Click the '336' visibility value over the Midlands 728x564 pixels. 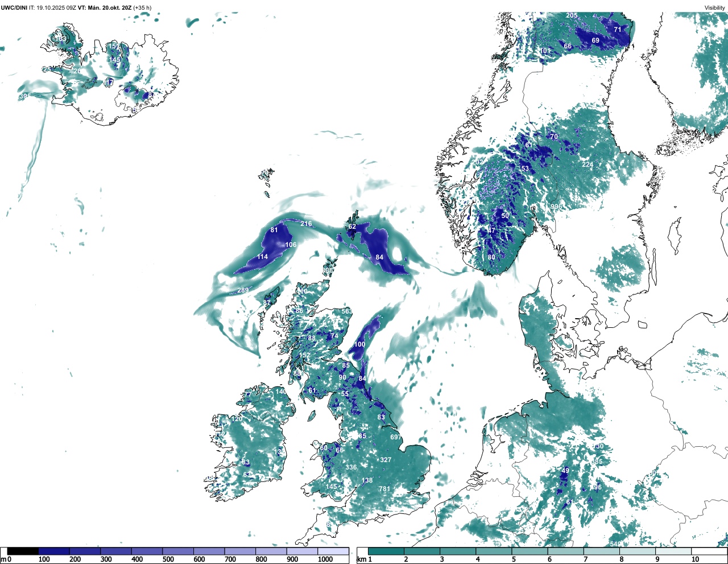point(351,467)
